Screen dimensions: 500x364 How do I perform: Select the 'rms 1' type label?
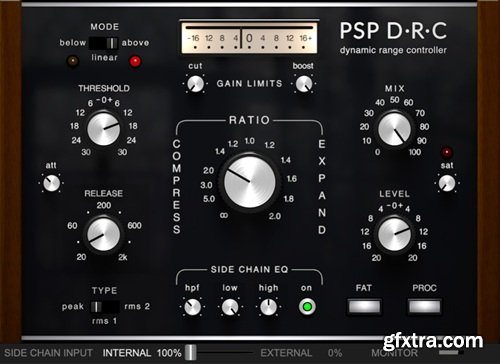[x=104, y=321]
